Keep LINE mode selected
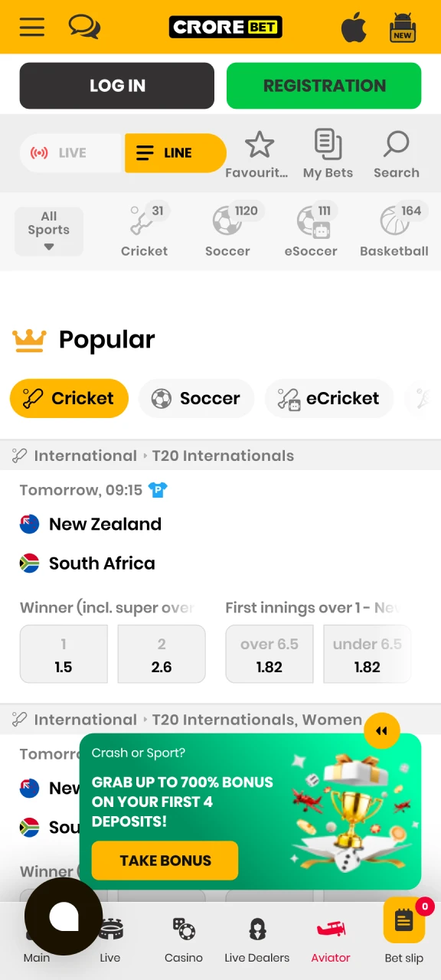 coord(175,153)
